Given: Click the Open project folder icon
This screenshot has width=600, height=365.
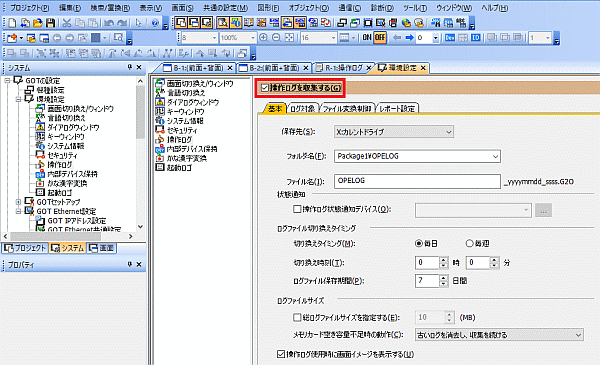Looking at the screenshot, I should (x=38, y=23).
